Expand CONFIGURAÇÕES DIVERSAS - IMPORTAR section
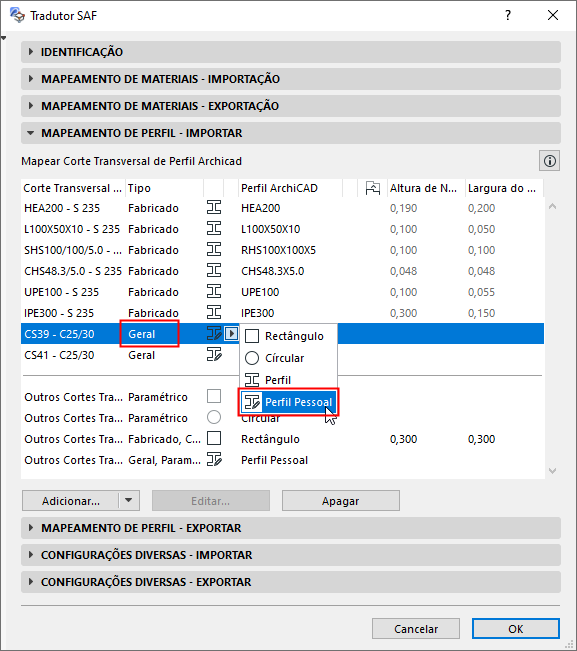 (291, 555)
